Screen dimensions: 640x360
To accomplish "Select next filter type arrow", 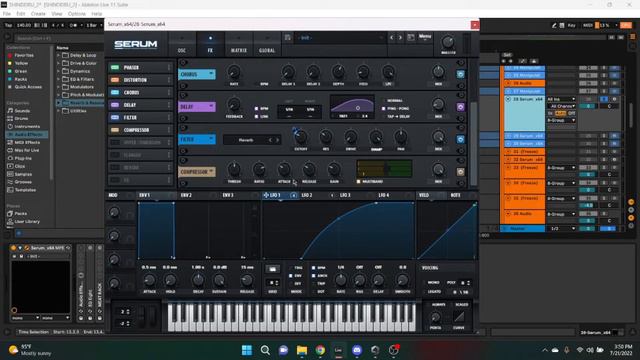I will point(278,140).
